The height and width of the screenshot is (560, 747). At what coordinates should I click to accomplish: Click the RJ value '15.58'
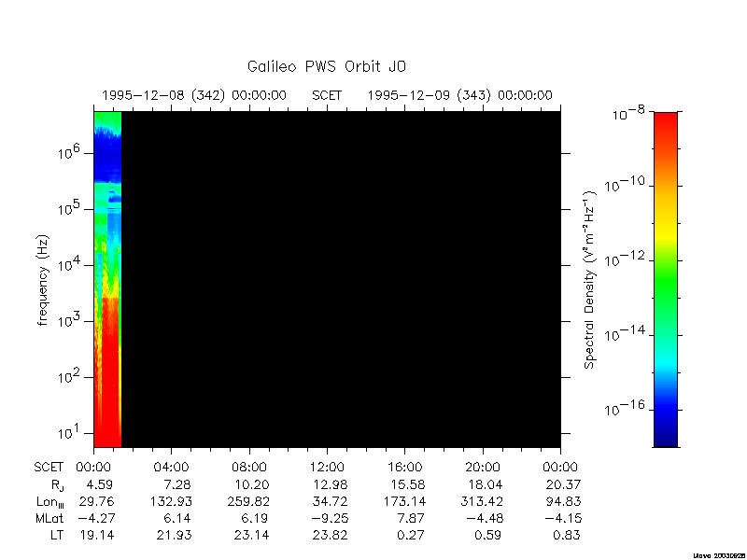408,484
